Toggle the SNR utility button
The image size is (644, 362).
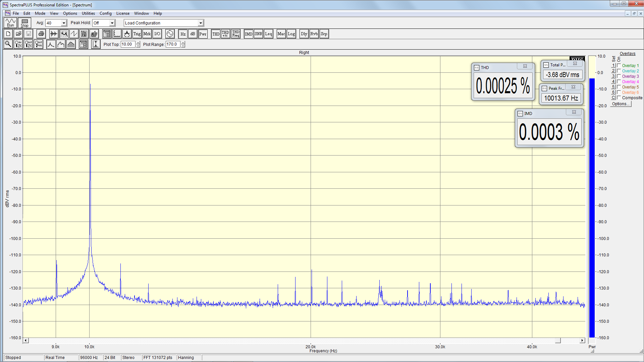click(258, 34)
